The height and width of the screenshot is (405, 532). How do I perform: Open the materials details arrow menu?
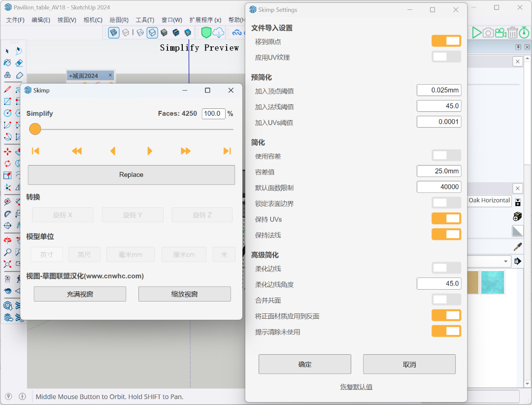tap(517, 261)
